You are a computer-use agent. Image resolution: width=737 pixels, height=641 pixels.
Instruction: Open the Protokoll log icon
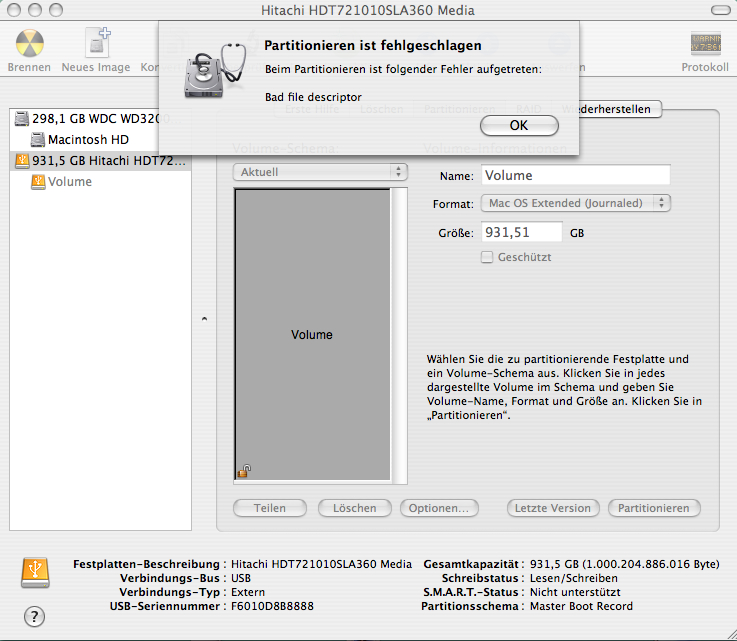[705, 43]
